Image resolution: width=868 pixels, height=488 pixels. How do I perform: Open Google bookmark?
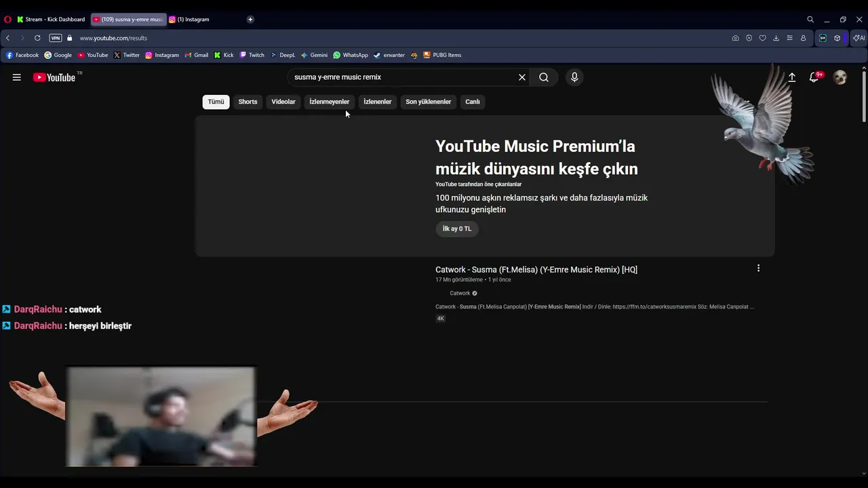pyautogui.click(x=58, y=55)
